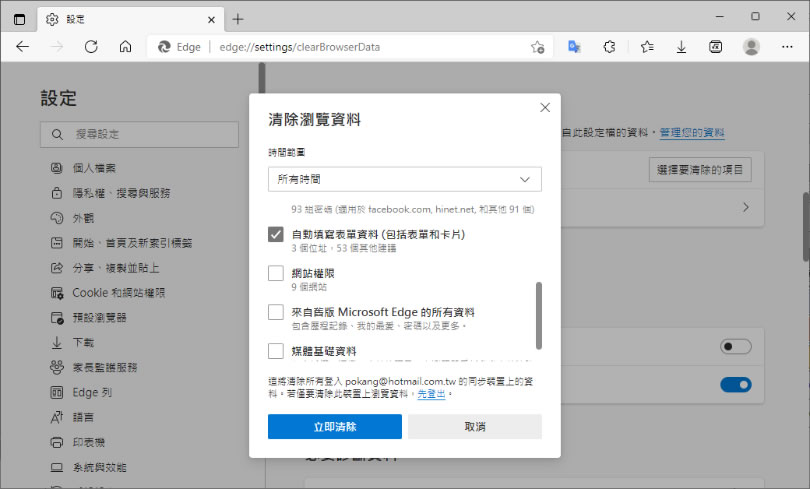Open the Edge settings and more menu
The image size is (810, 489).
tap(787, 47)
